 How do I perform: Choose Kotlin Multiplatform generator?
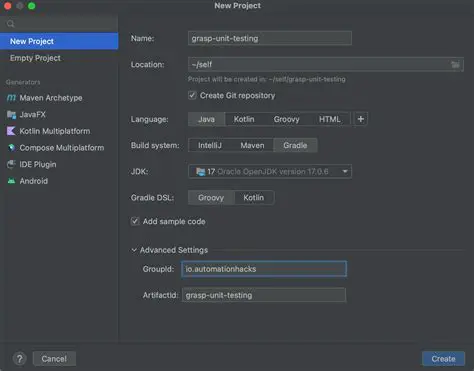[x=59, y=131]
